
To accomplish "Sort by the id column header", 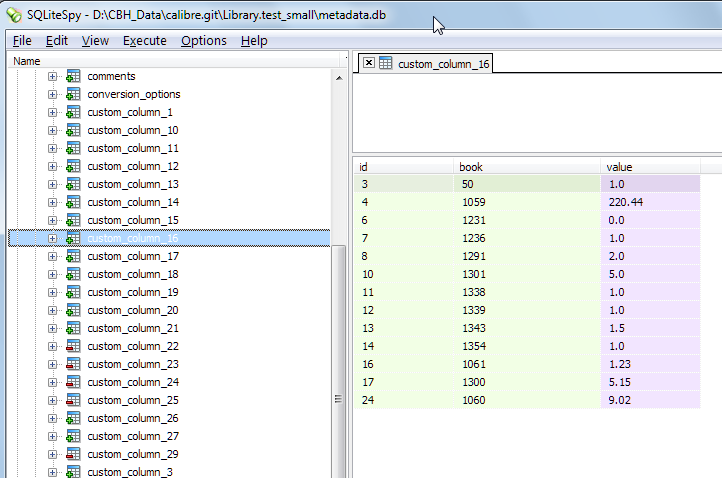I will pyautogui.click(x=404, y=167).
